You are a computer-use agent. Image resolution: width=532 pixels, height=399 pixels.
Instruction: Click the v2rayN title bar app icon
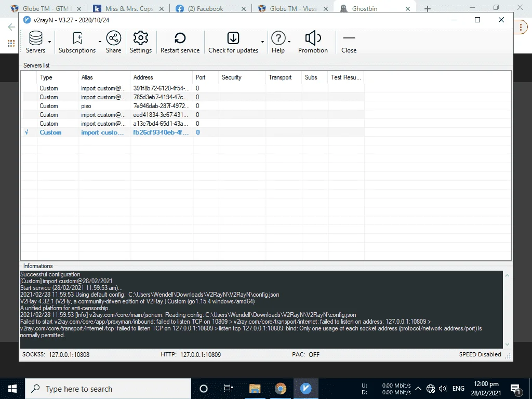27,20
